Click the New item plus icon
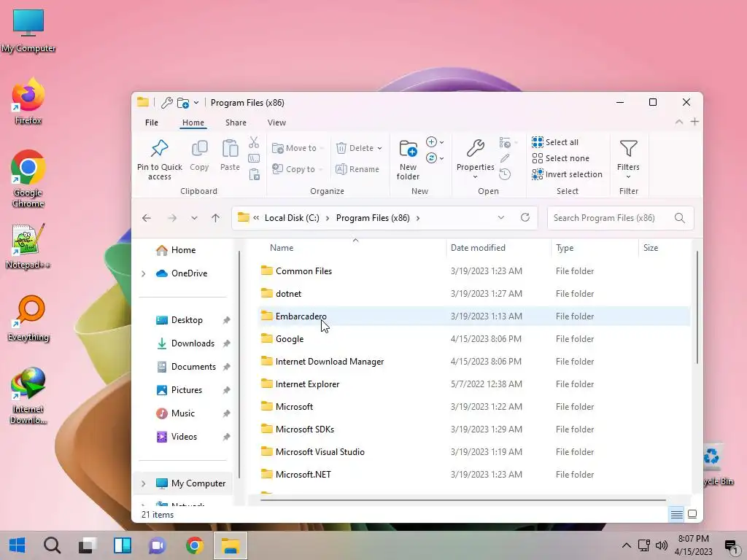Screen dimensions: 747x560 (431, 142)
